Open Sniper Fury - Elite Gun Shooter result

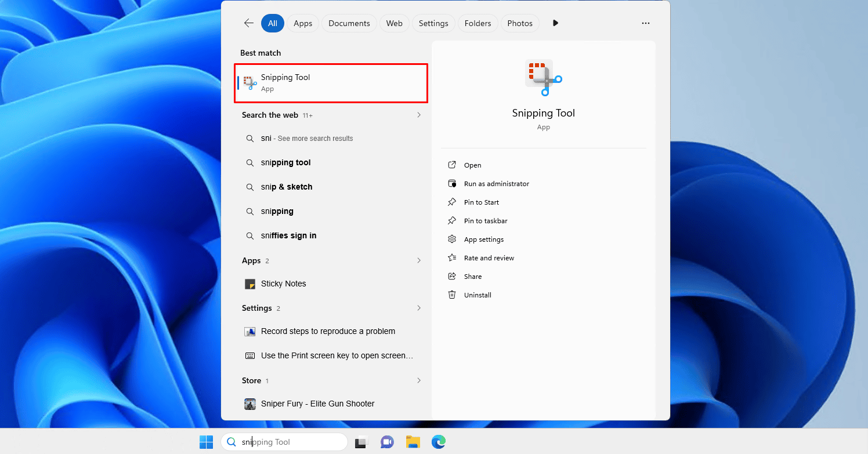pyautogui.click(x=331, y=404)
